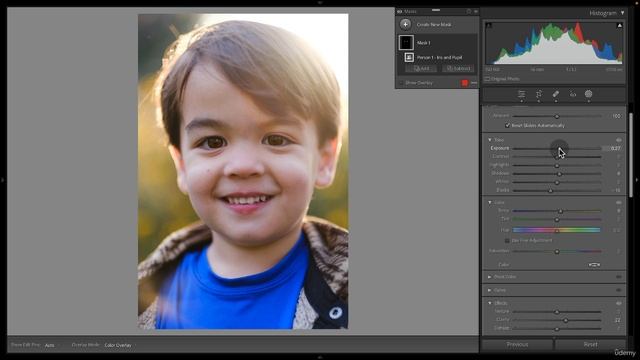Toggle highlight clipping indicator in histogram

tap(619, 25)
